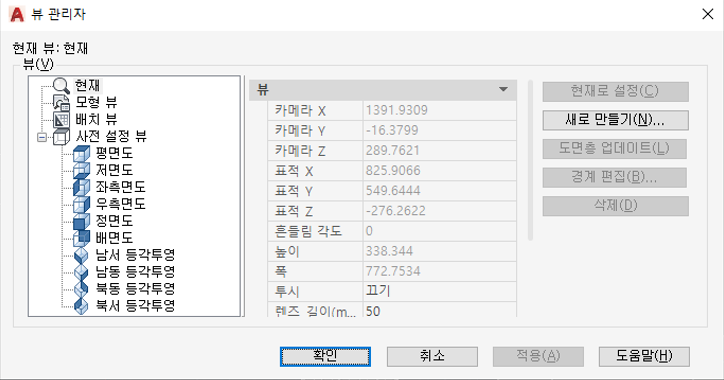The image size is (724, 380).
Task: Click the 저면도 bottom view cube icon
Action: click(x=81, y=170)
